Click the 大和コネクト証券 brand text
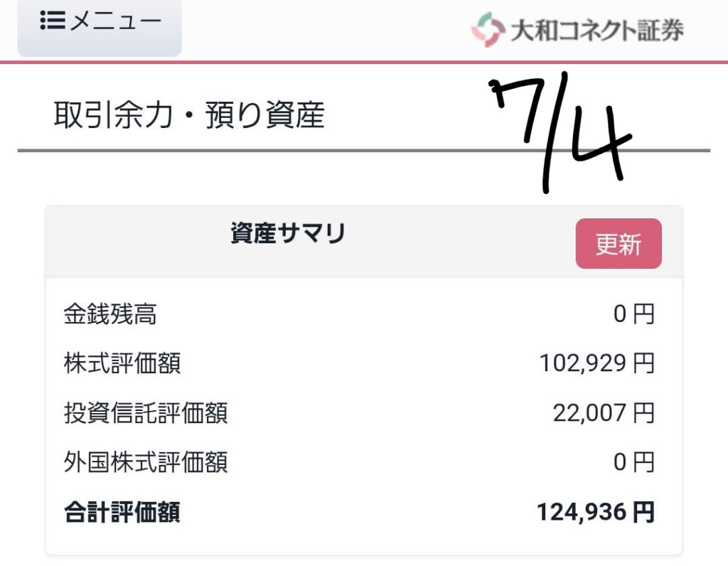 tap(597, 30)
